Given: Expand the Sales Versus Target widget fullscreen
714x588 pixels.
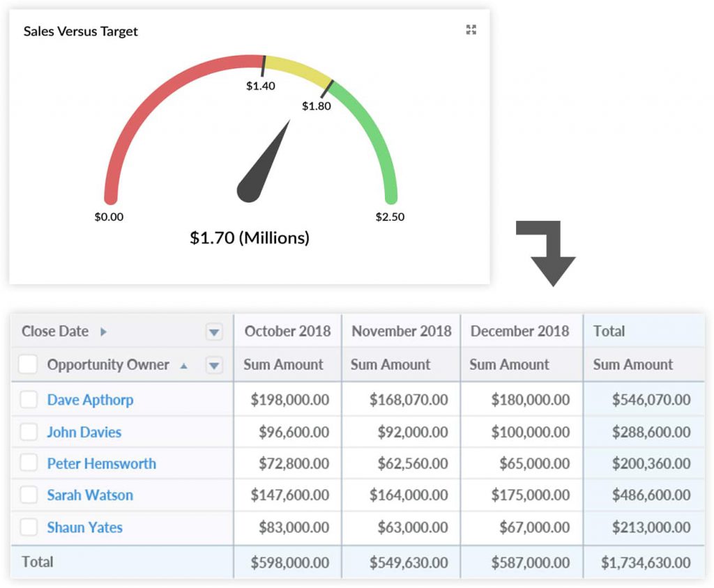Looking at the screenshot, I should click(471, 29).
